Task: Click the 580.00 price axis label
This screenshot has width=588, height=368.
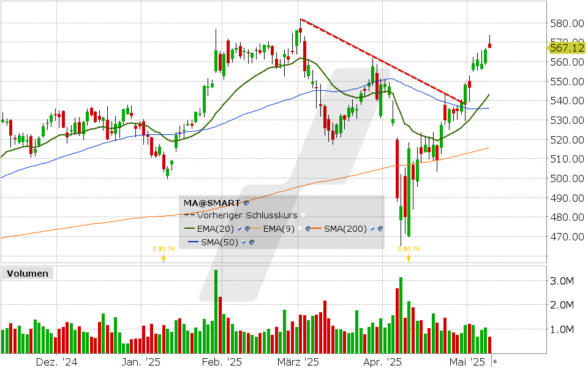Action: coord(567,24)
